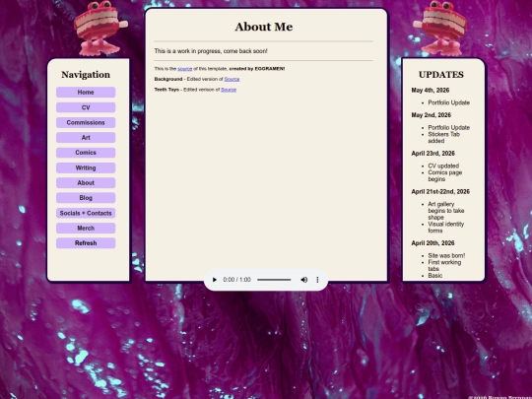Follow the template source link
Screen dimensions: 532x399
click(x=185, y=69)
